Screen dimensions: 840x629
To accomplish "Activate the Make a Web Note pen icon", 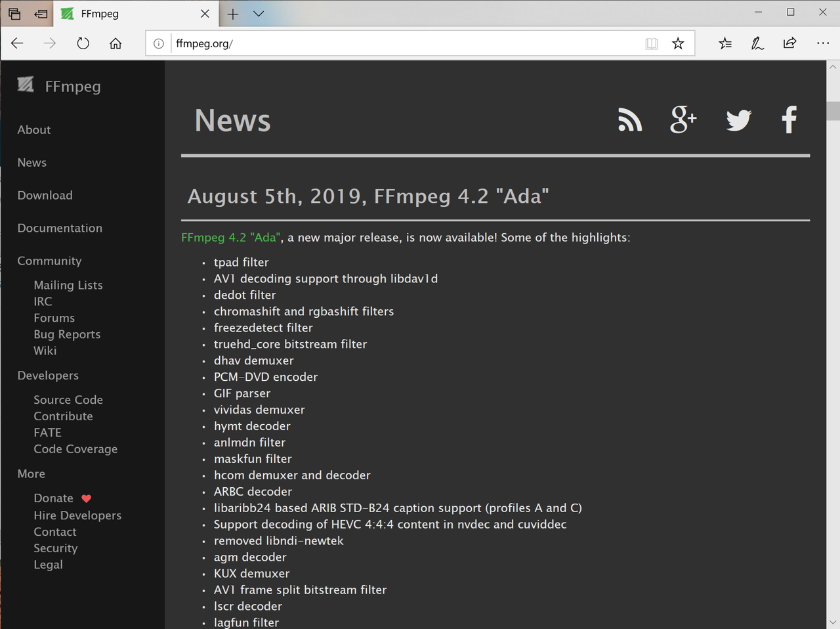I will [757, 43].
